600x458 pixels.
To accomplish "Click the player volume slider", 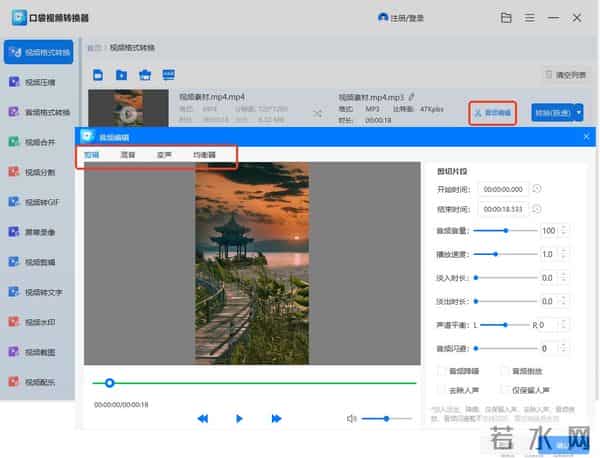I will [386, 419].
